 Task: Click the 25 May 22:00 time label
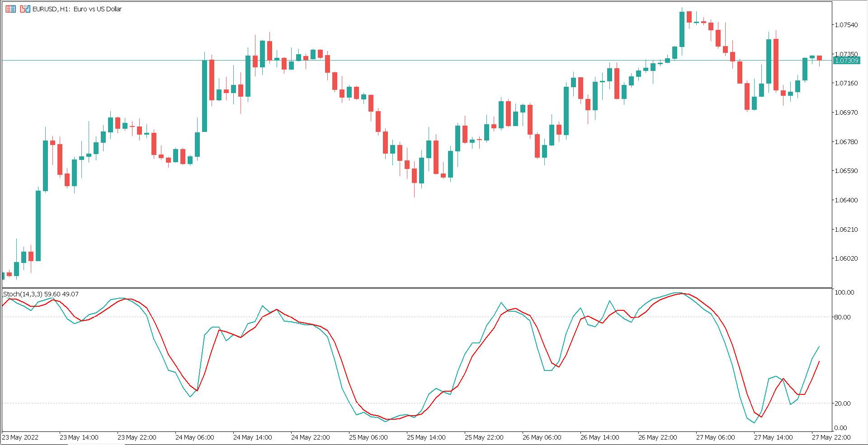pyautogui.click(x=484, y=437)
